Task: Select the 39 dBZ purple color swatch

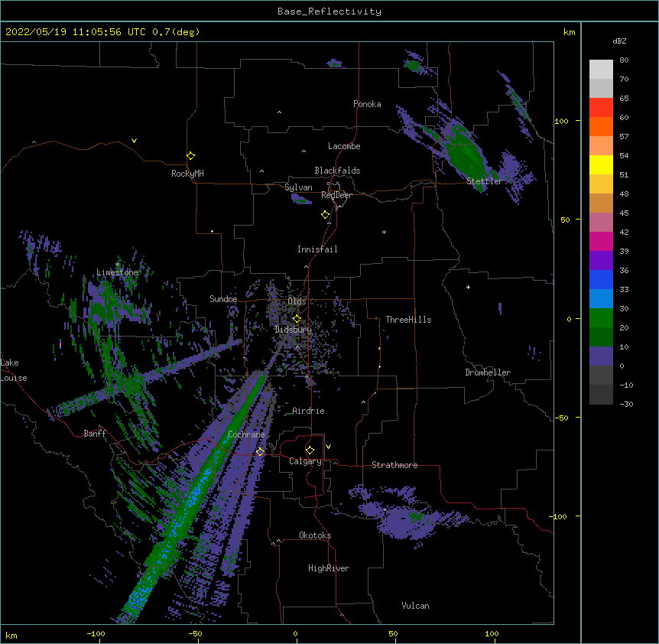Action: click(601, 261)
